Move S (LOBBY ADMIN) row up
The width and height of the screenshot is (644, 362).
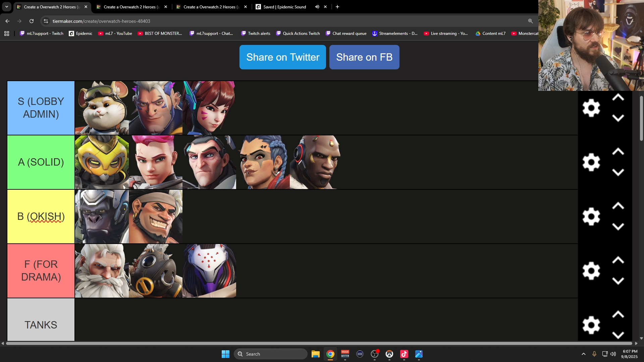coord(618,98)
